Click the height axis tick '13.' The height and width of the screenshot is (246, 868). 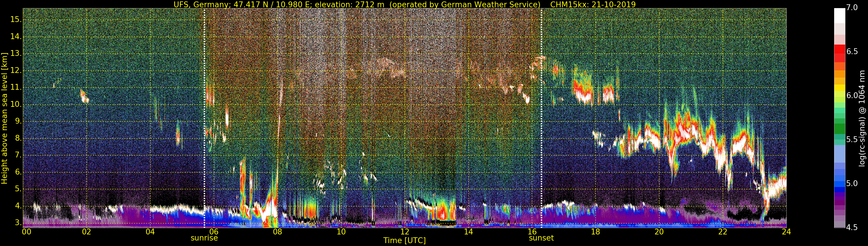point(16,54)
